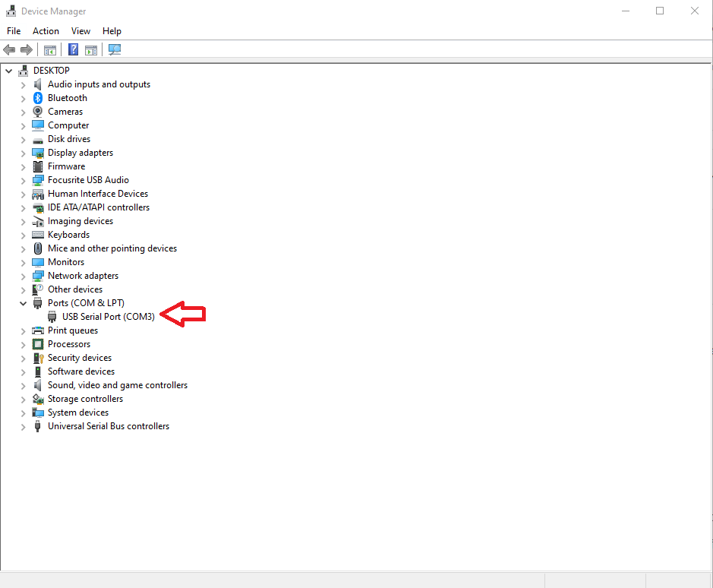Click the USB Serial Port device icon

pyautogui.click(x=52, y=317)
